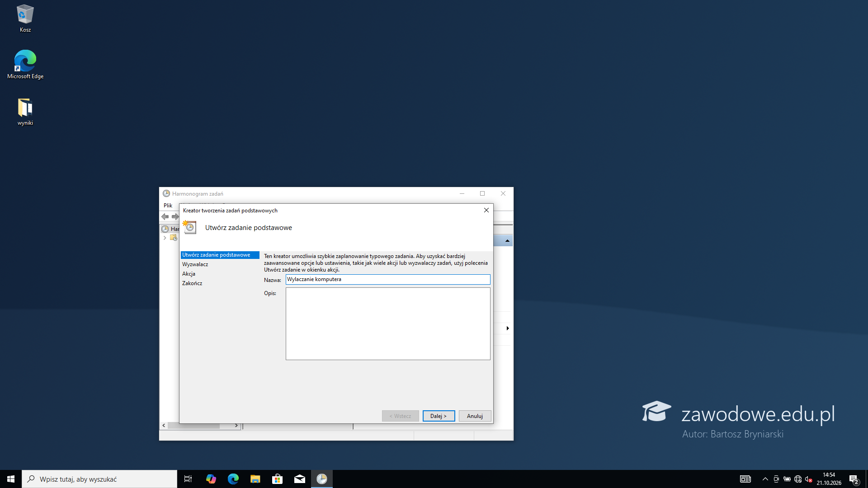Open the Kosz recycle bin icon

click(x=25, y=19)
